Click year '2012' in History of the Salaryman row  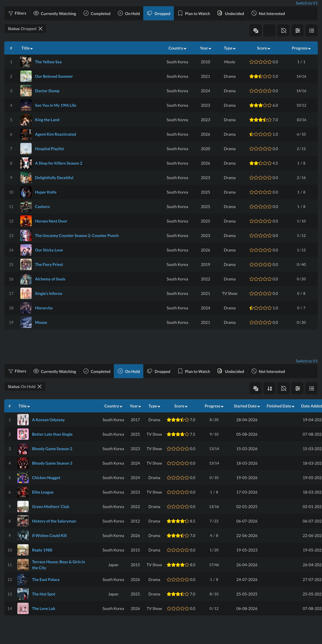(135, 521)
